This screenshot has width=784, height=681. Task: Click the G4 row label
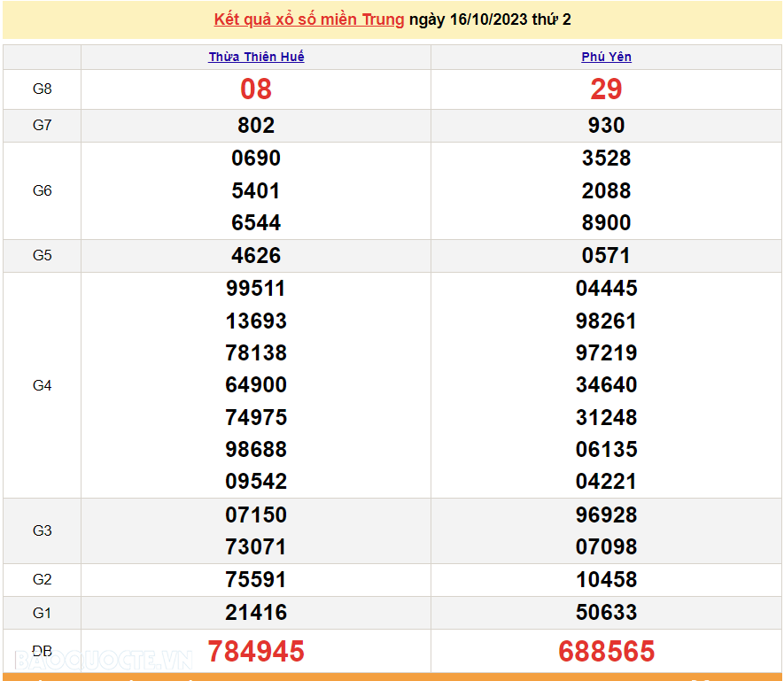[x=43, y=385]
